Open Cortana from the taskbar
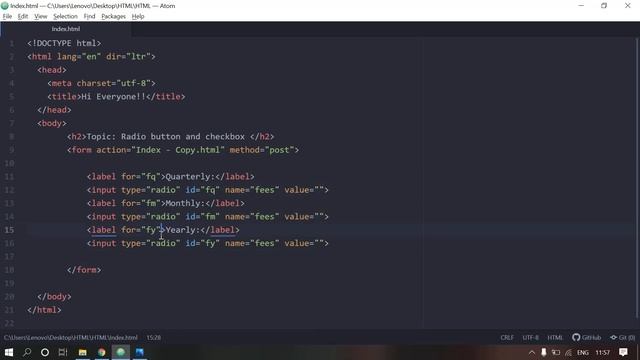 tap(45, 352)
